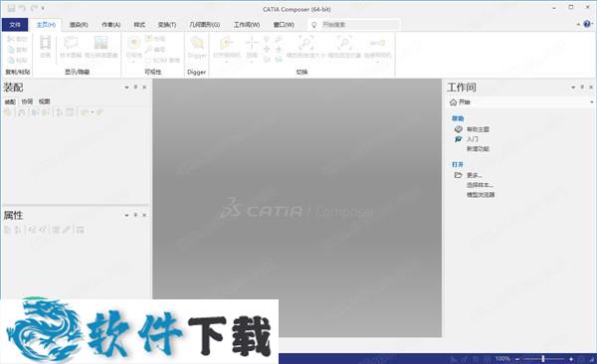Open the 几何图形(G) ribbon tab
Screen dimensions: 597x364
[204, 25]
